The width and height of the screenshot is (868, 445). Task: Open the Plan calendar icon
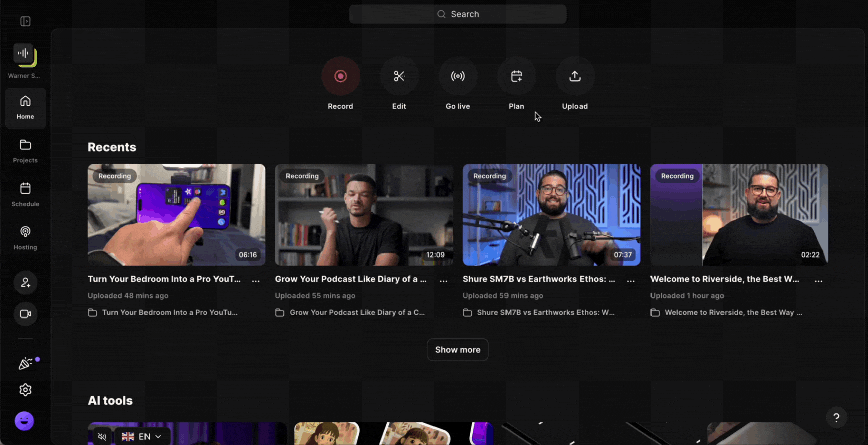pos(516,76)
